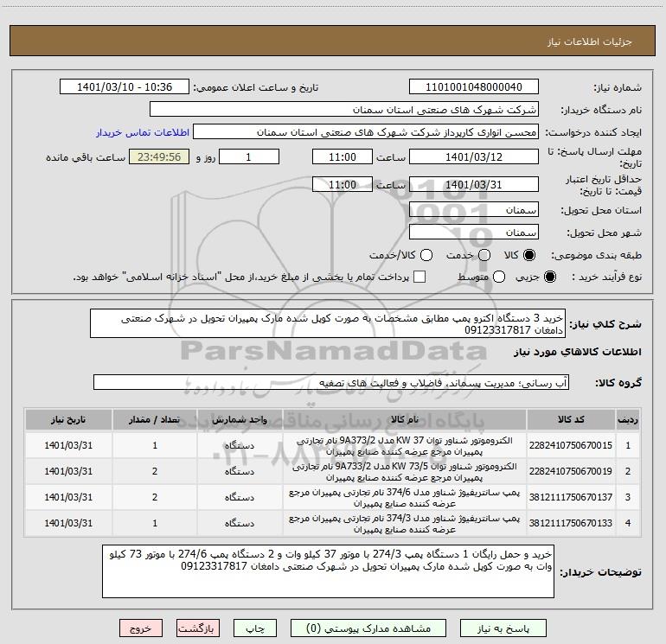The width and height of the screenshot is (666, 644).
Task: Click the request creator field محسن انواری
Action: [366, 132]
